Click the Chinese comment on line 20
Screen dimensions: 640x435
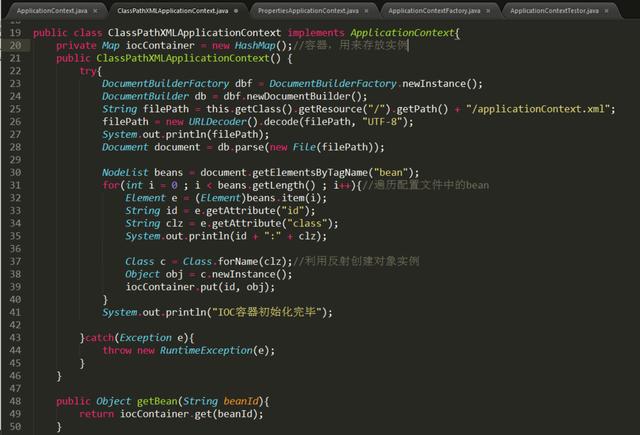pos(351,45)
